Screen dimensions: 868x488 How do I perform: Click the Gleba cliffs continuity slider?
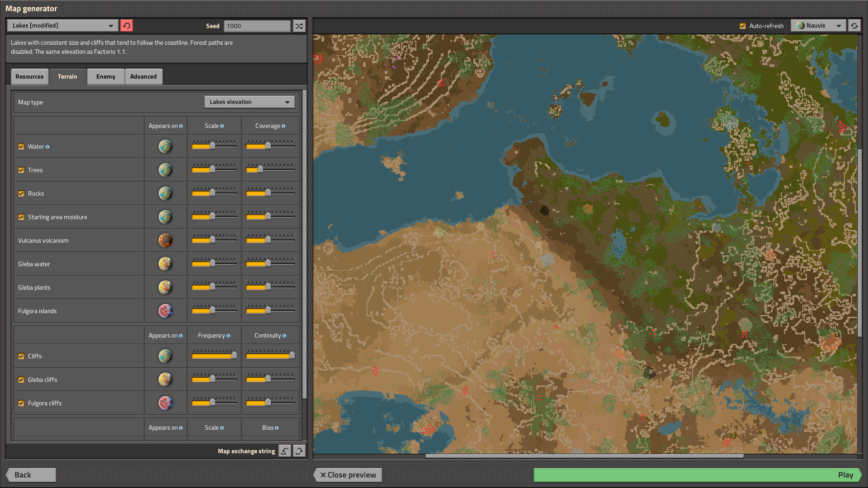270,379
